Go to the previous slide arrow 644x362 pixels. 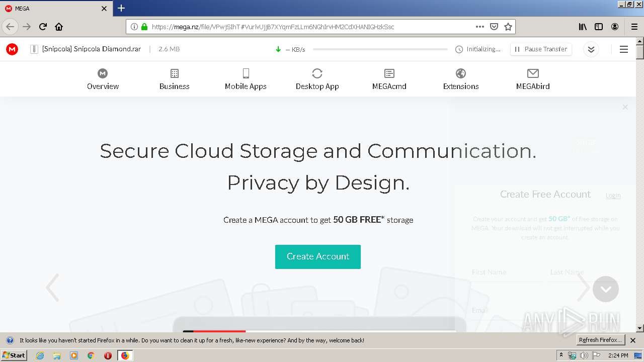52,288
